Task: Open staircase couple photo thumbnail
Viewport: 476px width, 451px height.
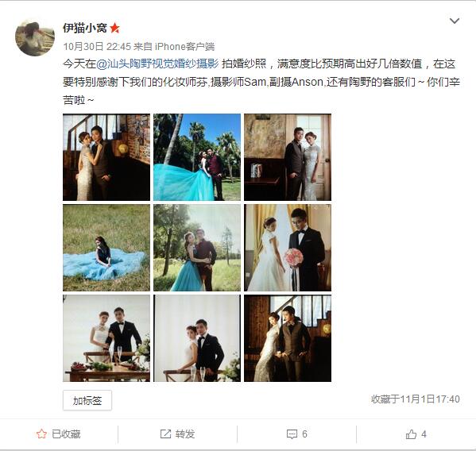Action: tap(106, 157)
